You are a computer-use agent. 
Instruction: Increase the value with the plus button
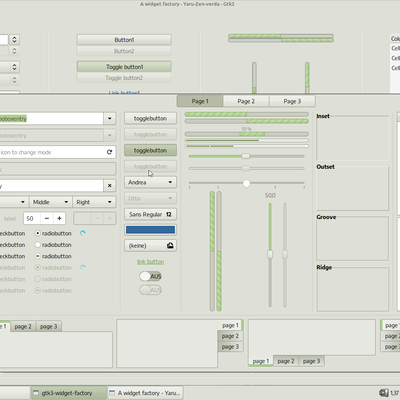pos(59,218)
